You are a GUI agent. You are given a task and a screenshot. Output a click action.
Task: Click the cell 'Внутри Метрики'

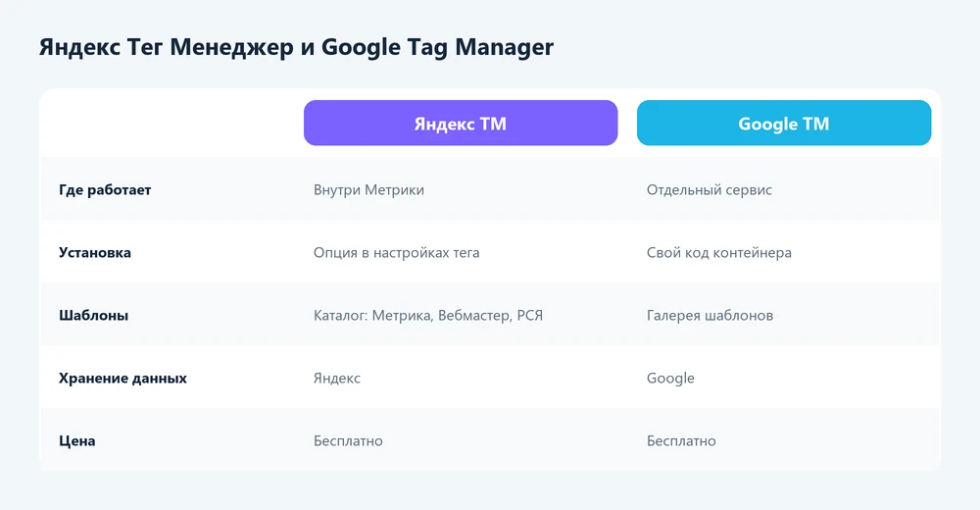(x=368, y=189)
